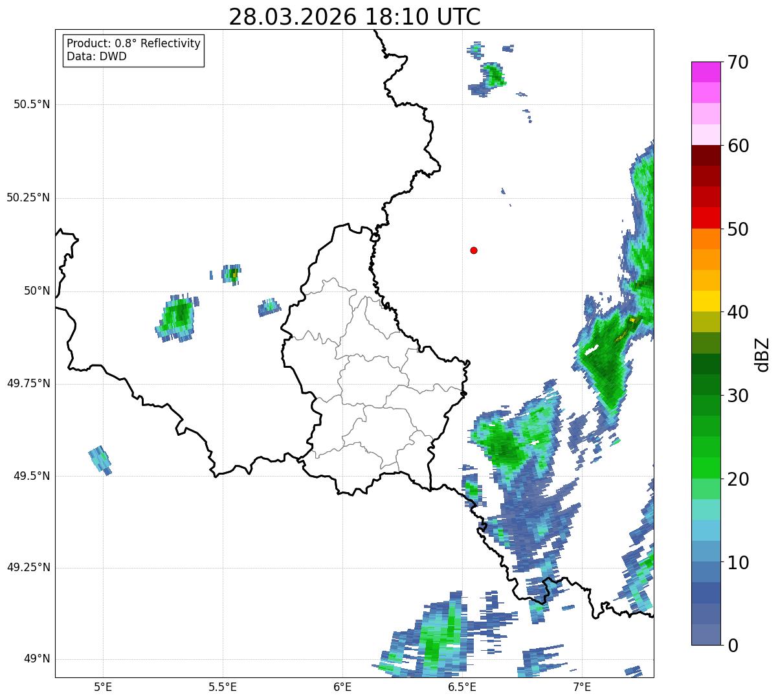This screenshot has width=778, height=700.
Task: Click the colorbar value 60
Action: 738,146
